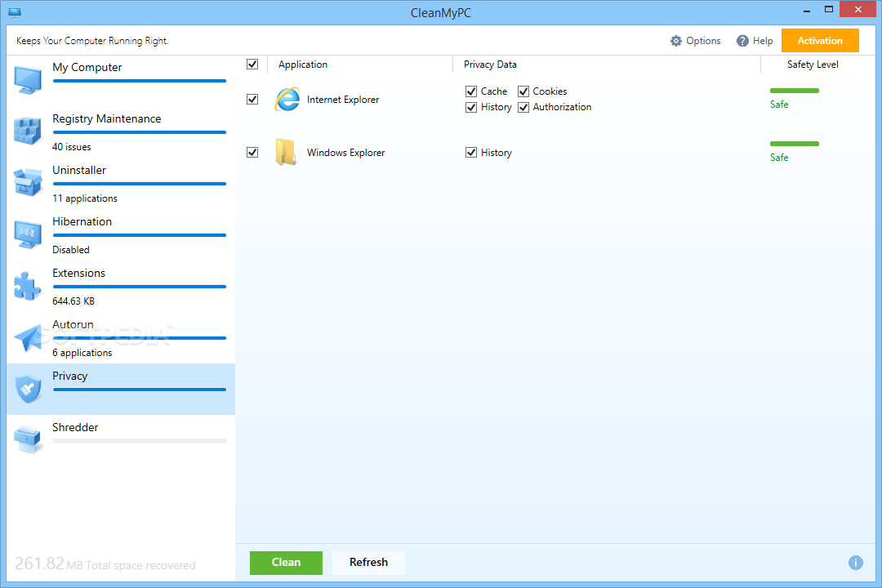Go to the Autorun section
Viewport: 882px width, 588px height.
(121, 337)
